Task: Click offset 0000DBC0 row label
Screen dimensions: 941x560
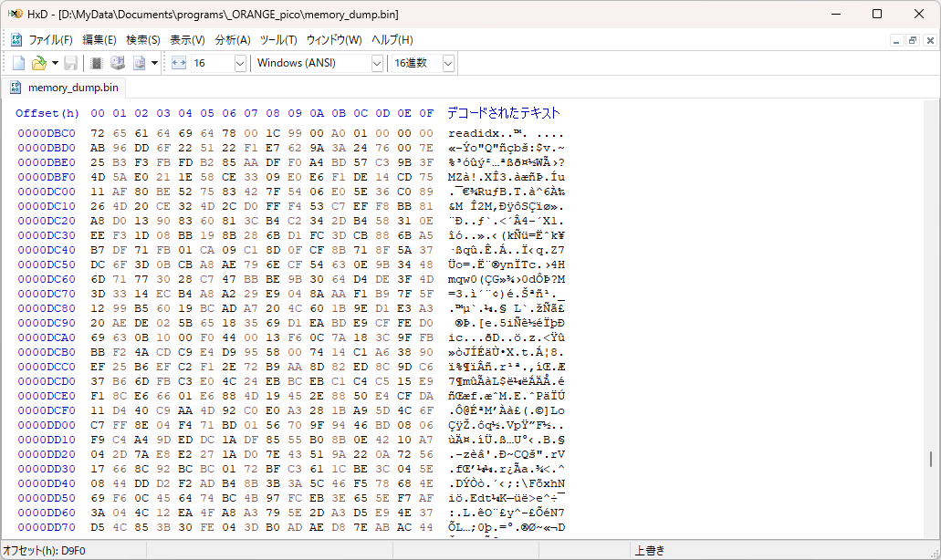Action: (47, 133)
